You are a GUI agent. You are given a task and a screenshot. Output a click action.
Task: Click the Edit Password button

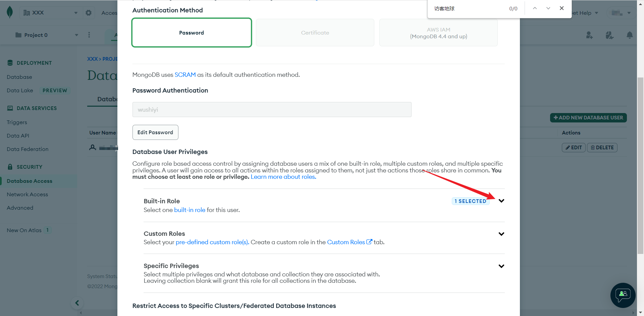tap(155, 133)
